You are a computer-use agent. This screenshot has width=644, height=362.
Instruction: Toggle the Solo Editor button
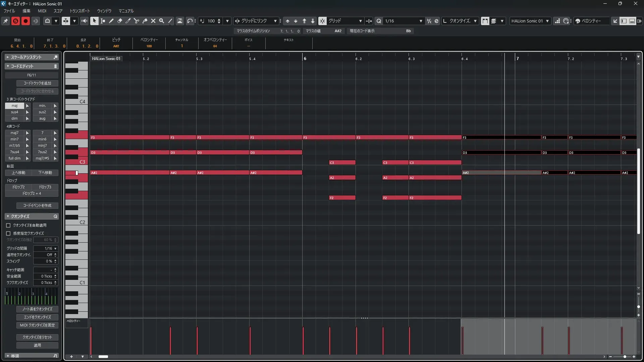tap(15, 21)
